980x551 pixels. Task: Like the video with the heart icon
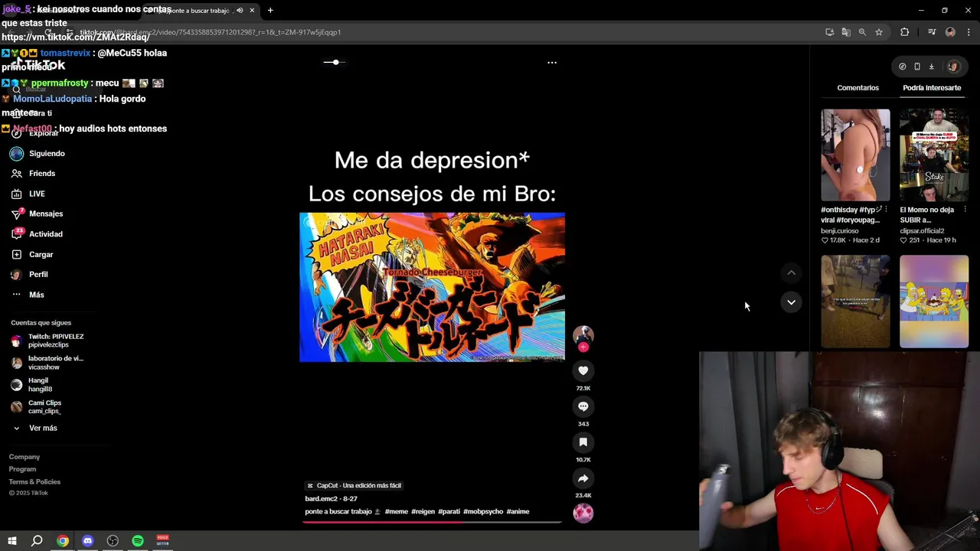tap(583, 370)
